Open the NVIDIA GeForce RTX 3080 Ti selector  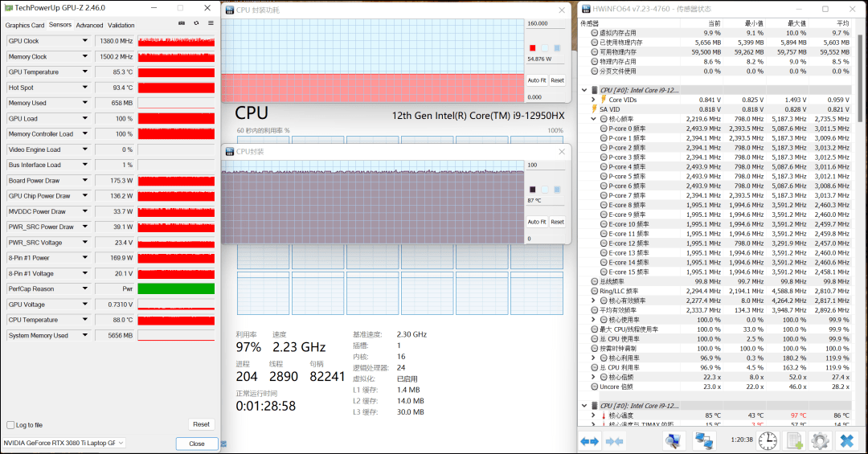(64, 443)
